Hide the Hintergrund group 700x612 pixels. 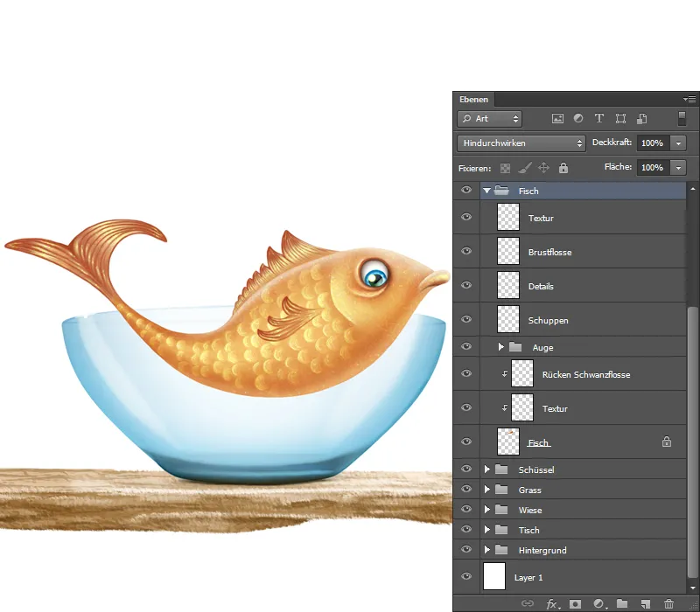pyautogui.click(x=466, y=550)
